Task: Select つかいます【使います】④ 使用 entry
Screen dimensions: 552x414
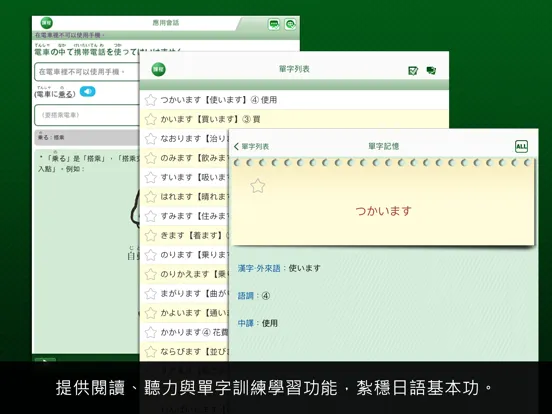Action: click(x=294, y=100)
